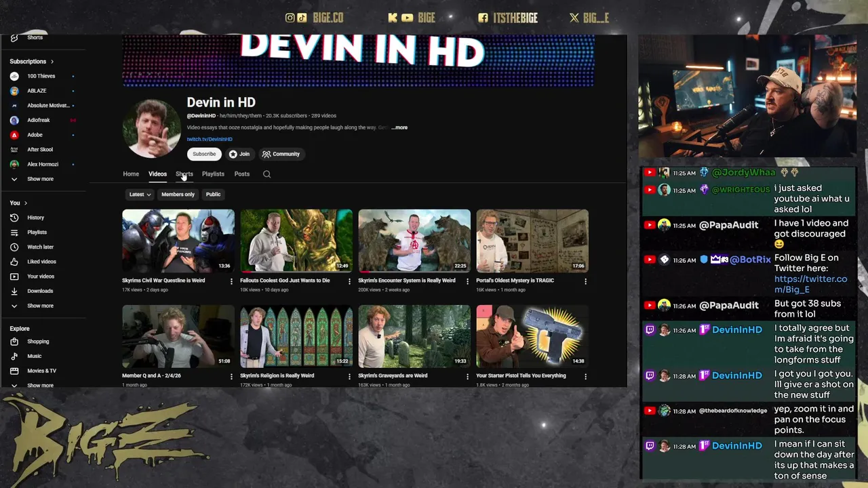Open options for Your Starter Pistol video

pyautogui.click(x=585, y=376)
